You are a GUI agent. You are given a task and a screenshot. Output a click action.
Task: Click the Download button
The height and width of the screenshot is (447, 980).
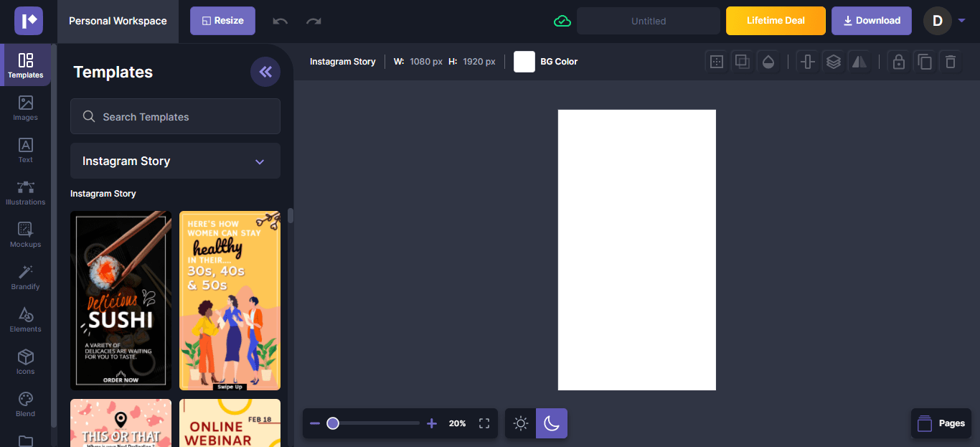[871, 21]
